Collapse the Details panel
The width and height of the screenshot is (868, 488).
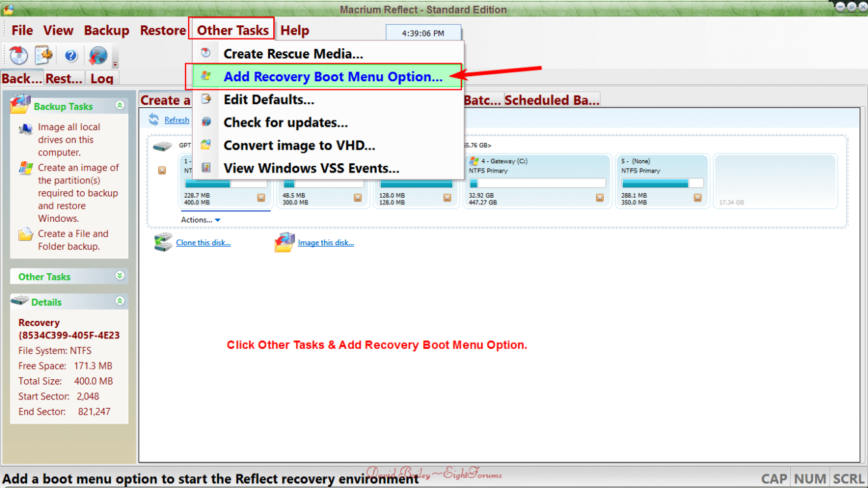[x=120, y=301]
